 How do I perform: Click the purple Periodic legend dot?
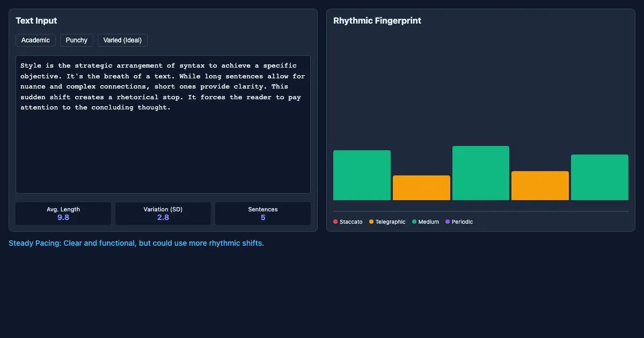(448, 222)
